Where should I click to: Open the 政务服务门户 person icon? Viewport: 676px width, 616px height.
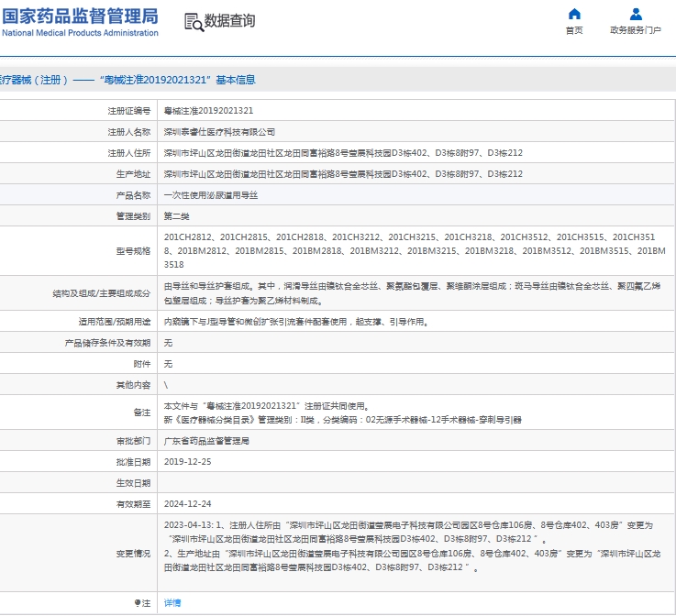click(636, 14)
